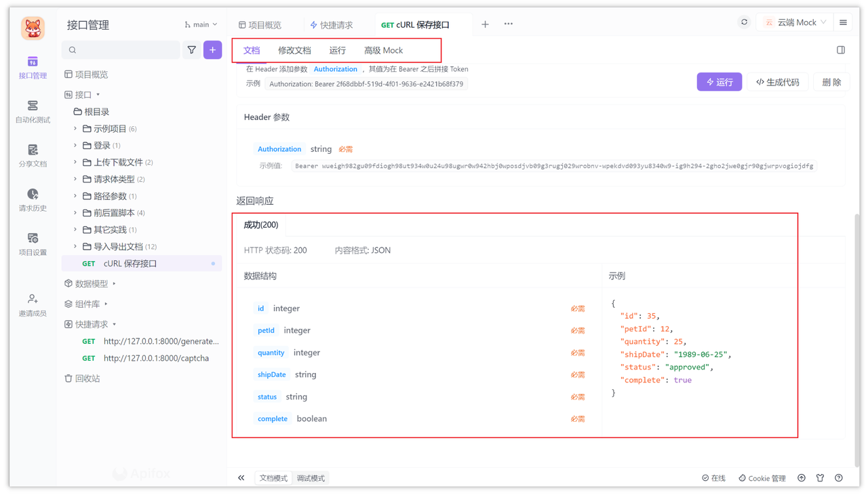Open 邀请成员 in the sidebar
868x495 pixels.
[33, 305]
